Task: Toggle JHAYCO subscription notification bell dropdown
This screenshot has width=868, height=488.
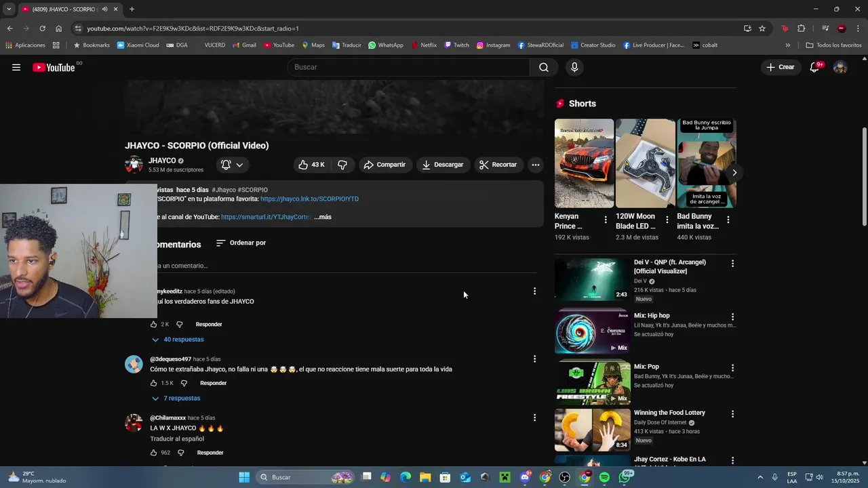Action: click(232, 165)
